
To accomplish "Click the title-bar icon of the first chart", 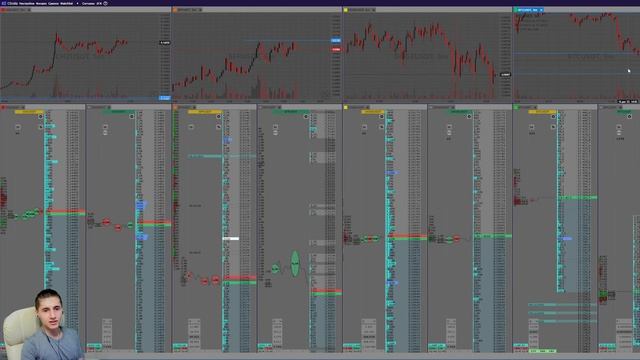I will coord(29,9).
